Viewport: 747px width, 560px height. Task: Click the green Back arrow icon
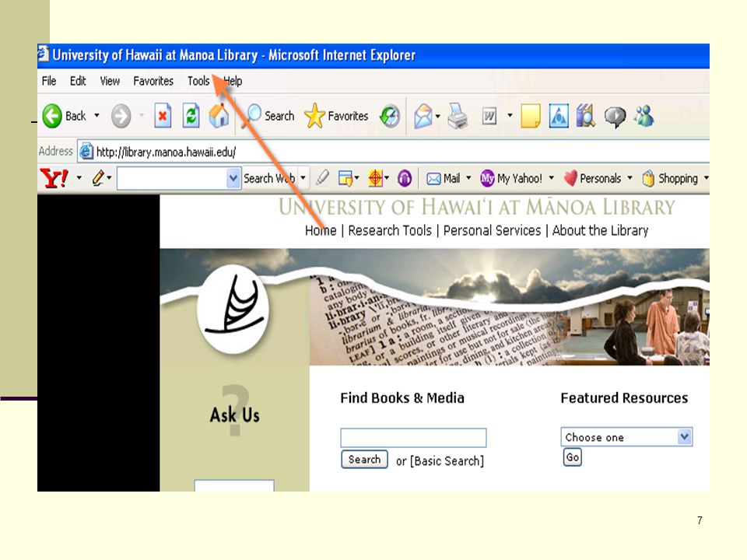click(x=52, y=116)
